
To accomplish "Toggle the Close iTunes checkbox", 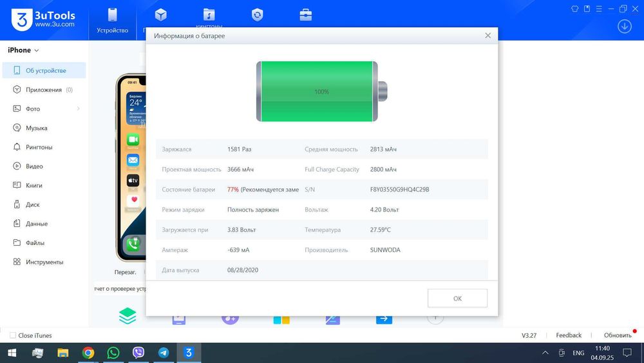I will [12, 335].
